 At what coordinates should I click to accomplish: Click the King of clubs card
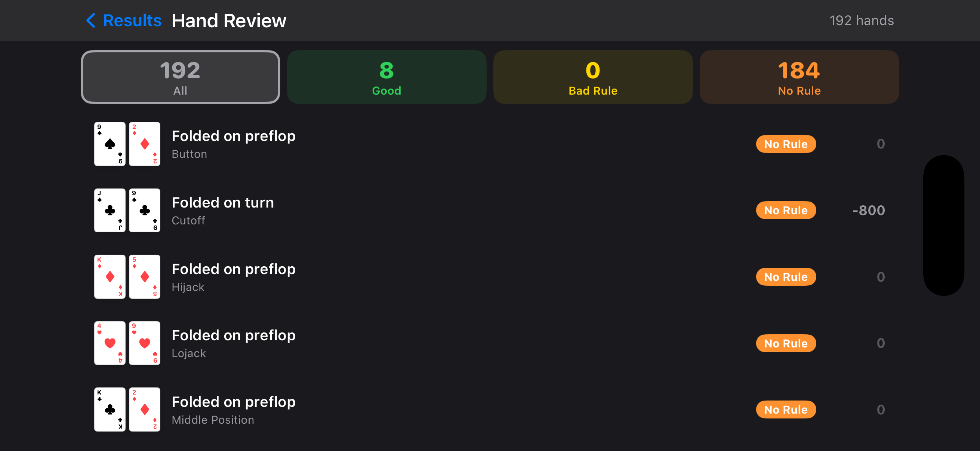pos(110,409)
